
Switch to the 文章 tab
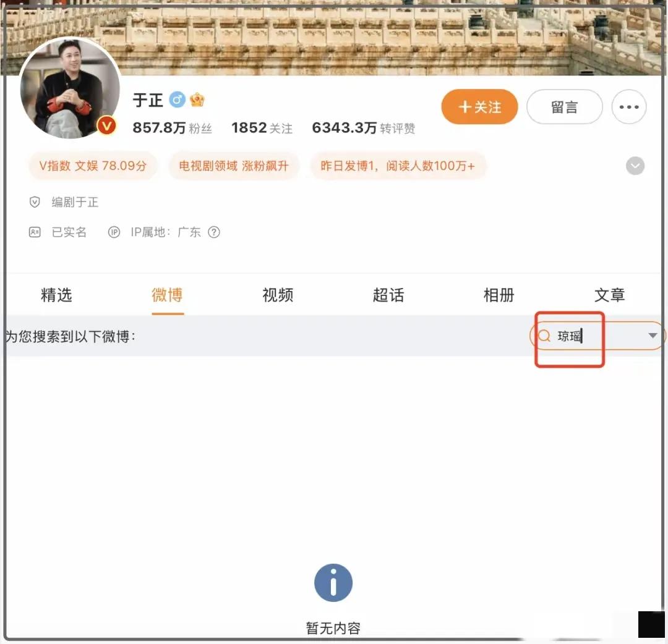pos(610,295)
